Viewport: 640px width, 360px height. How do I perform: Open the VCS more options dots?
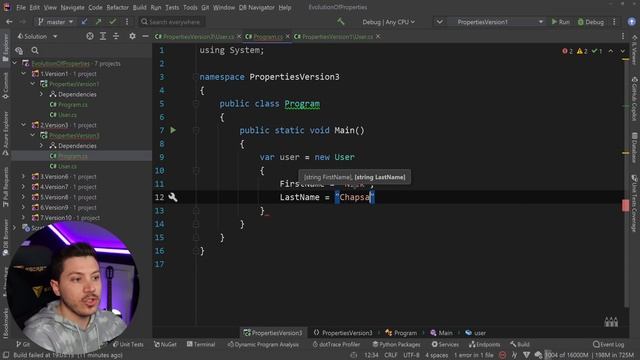(127, 22)
